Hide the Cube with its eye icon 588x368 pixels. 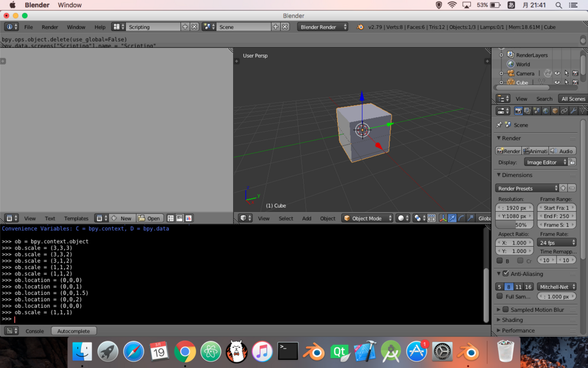(557, 82)
